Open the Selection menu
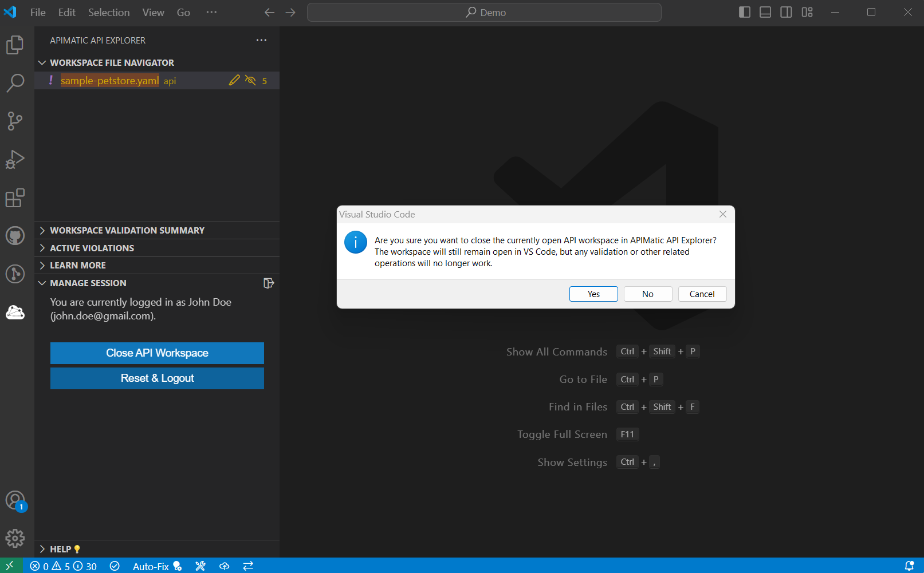924x573 pixels. (109, 13)
